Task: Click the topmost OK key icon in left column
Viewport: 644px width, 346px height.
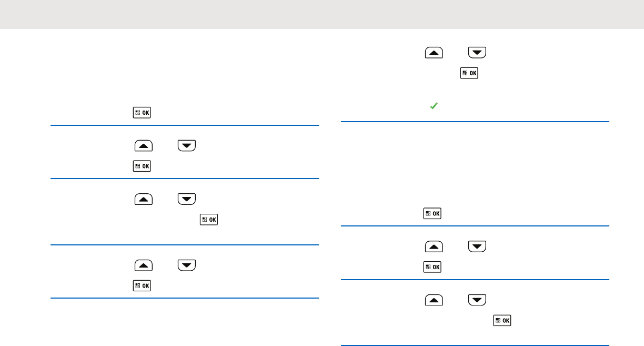Action: [142, 113]
